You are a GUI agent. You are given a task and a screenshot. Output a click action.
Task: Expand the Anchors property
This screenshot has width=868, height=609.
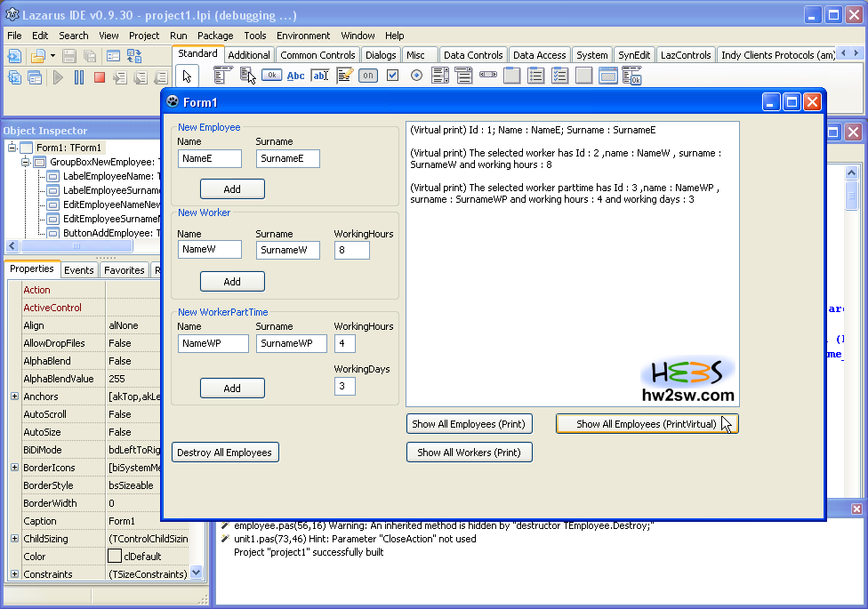click(x=14, y=397)
